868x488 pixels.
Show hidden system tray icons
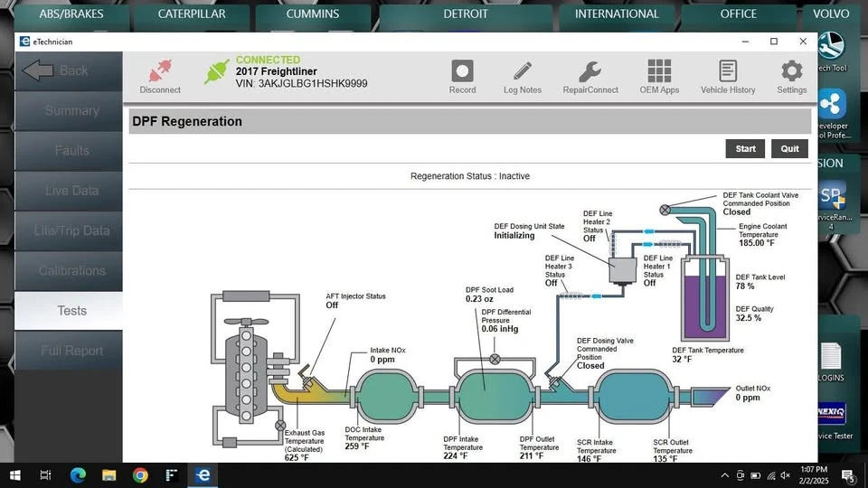click(x=724, y=475)
